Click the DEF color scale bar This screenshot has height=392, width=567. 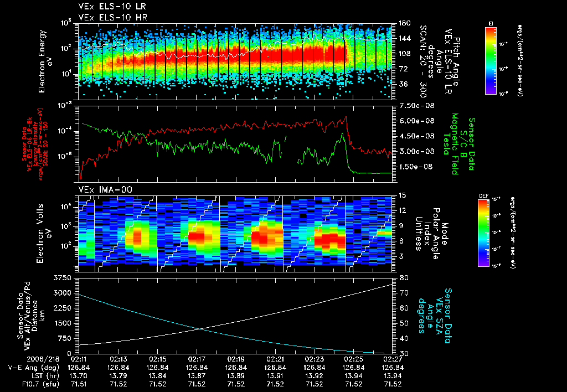coord(483,233)
